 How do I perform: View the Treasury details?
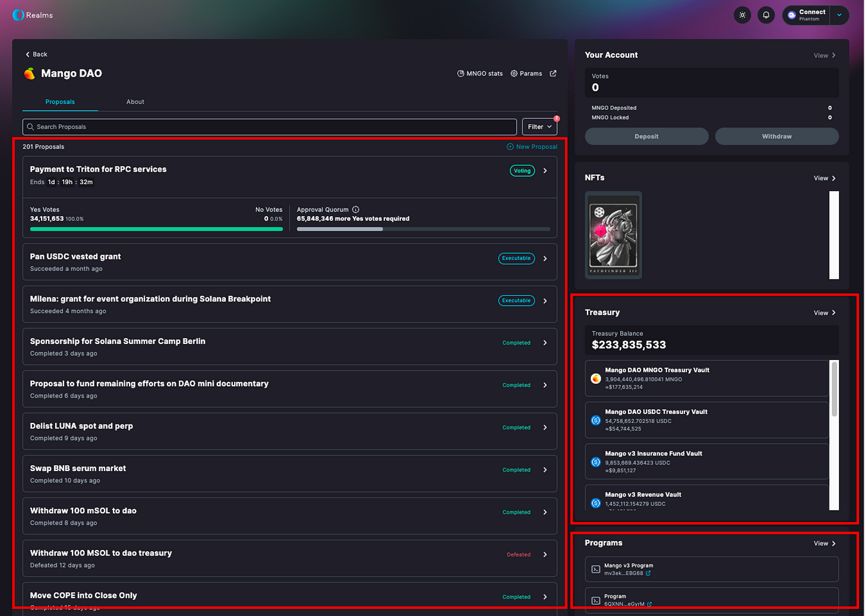pos(825,312)
